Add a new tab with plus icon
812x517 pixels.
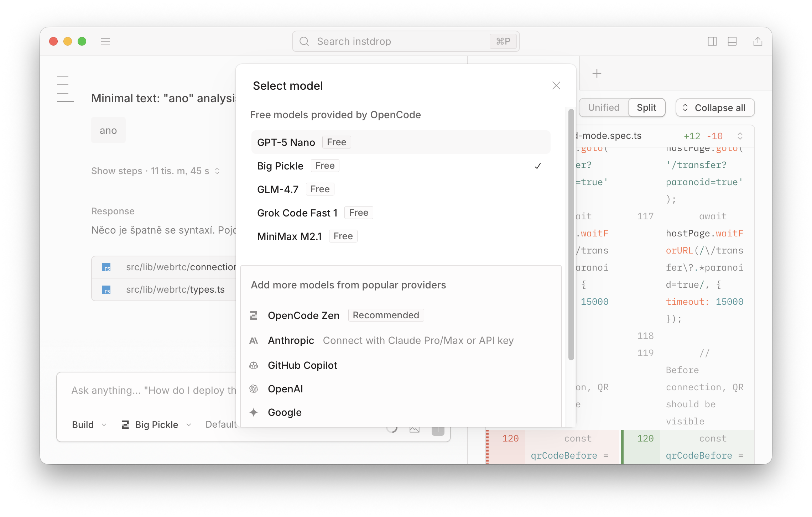(x=597, y=73)
